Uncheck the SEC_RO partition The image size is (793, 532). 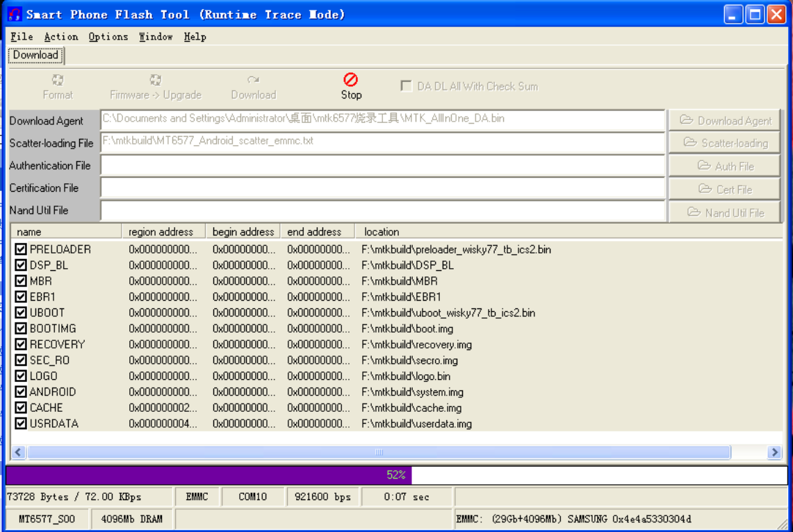(21, 360)
